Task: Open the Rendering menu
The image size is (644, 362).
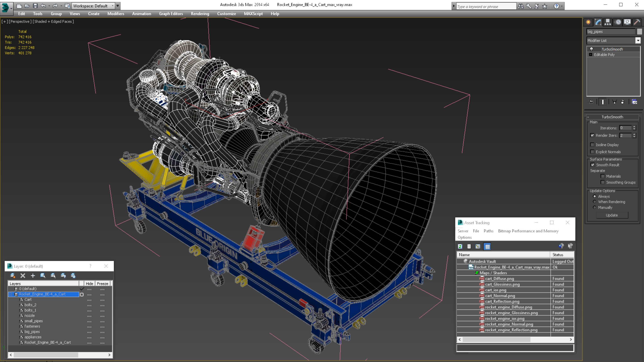Action: point(200,14)
